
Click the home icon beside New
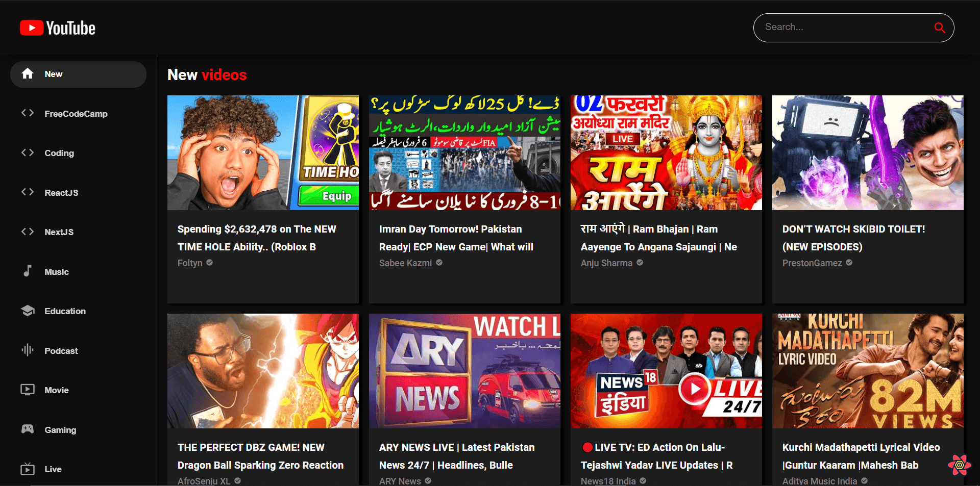tap(28, 73)
